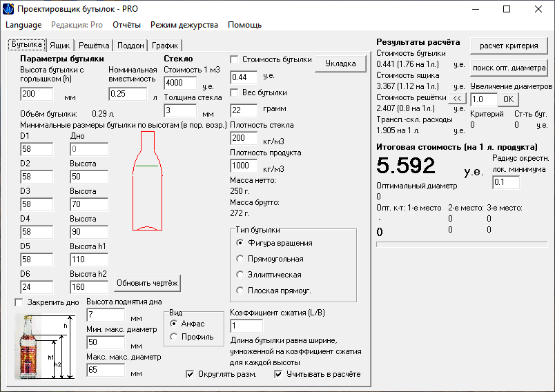The height and width of the screenshot is (392, 555).
Task: Click the app icon in the title bar
Action: click(x=8, y=9)
